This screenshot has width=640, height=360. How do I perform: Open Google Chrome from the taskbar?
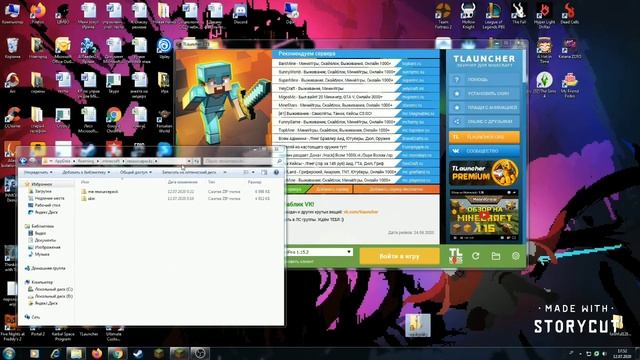click(x=117, y=353)
